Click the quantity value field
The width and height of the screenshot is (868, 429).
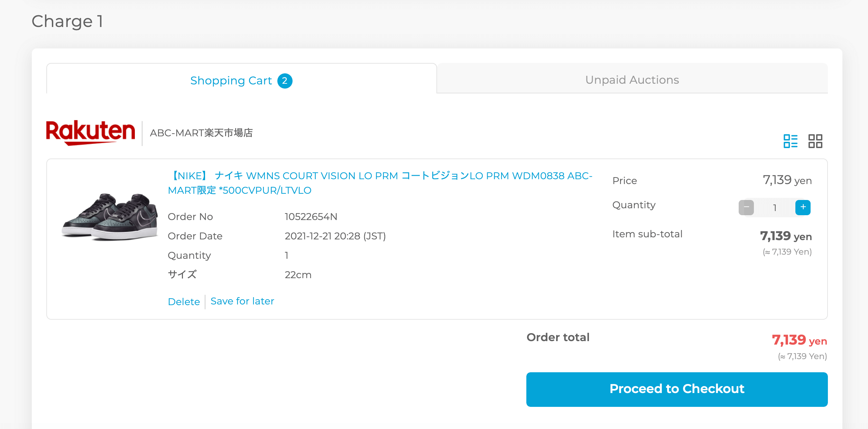[775, 208]
